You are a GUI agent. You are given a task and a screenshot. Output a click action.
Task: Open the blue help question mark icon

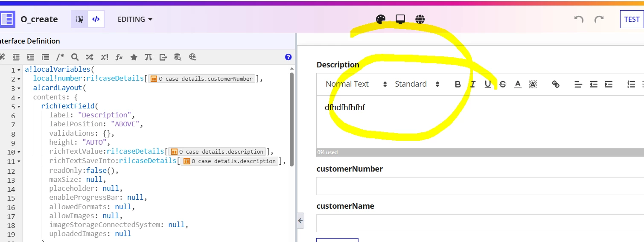point(288,57)
